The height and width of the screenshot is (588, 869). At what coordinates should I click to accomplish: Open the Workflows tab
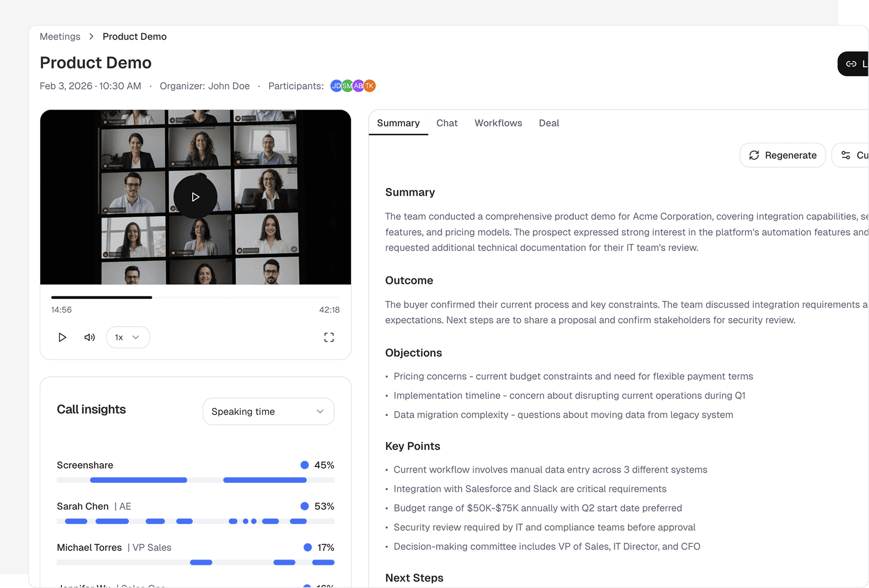click(x=498, y=123)
